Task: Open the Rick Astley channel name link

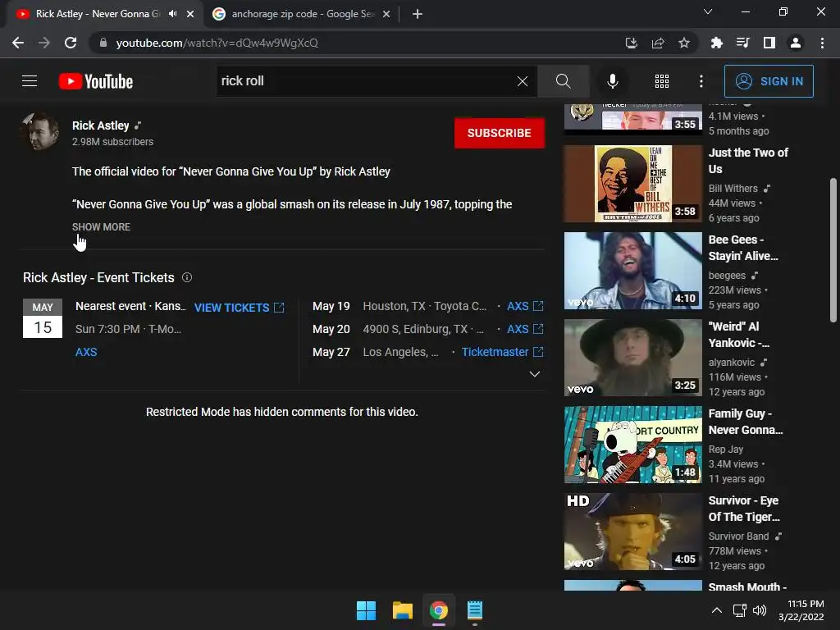Action: coord(101,126)
